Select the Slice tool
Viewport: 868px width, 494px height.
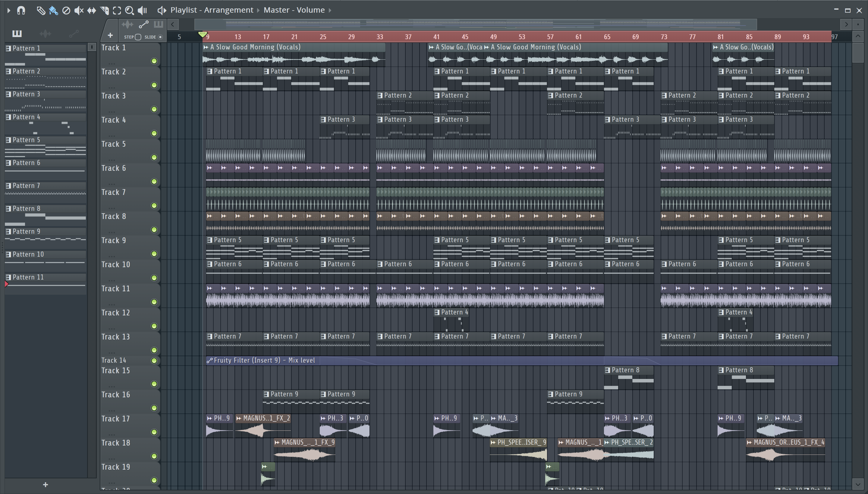(105, 11)
